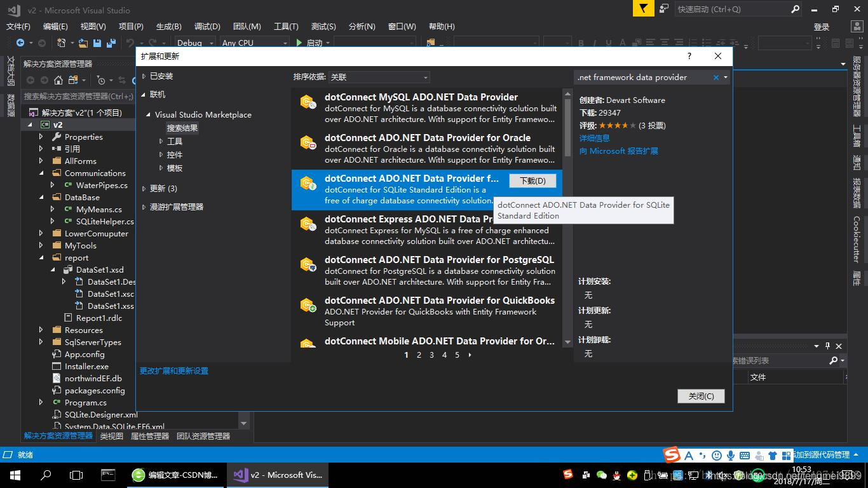
Task: Open 更改扩展和更新设置 link
Action: [174, 370]
